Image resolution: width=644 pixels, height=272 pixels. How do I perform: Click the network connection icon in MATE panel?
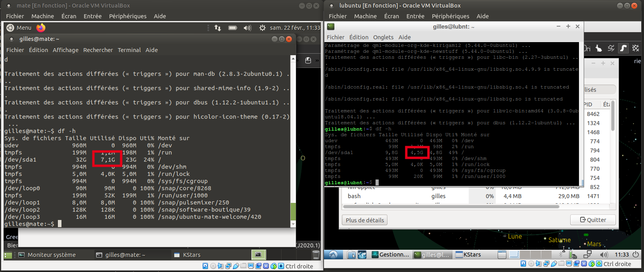(x=218, y=28)
